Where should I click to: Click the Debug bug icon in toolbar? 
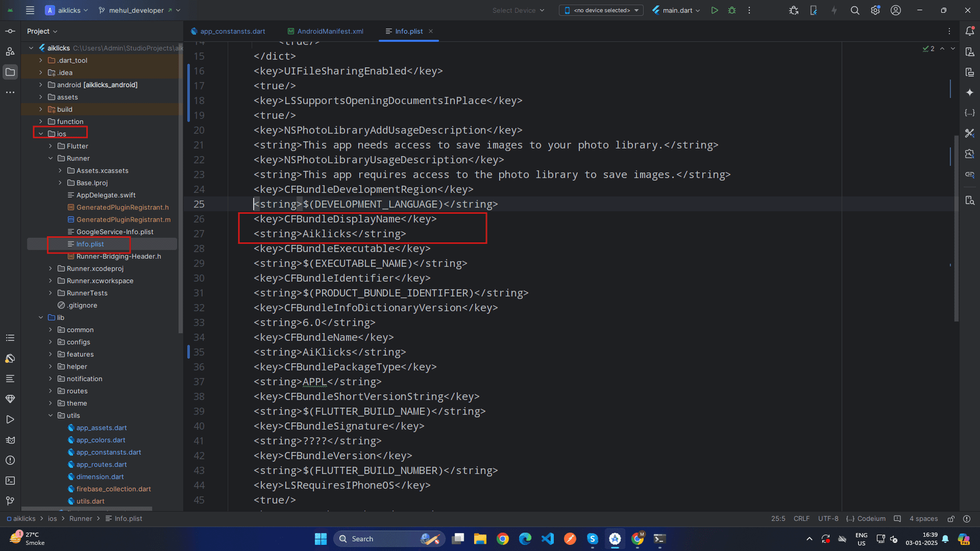732,10
